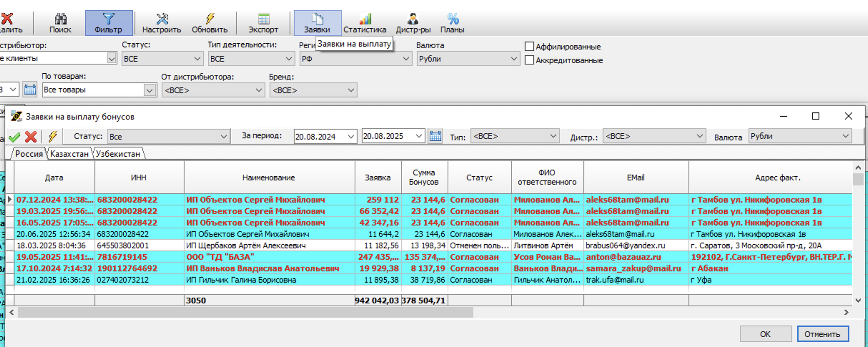Export data via Экспорт icon

[x=263, y=23]
